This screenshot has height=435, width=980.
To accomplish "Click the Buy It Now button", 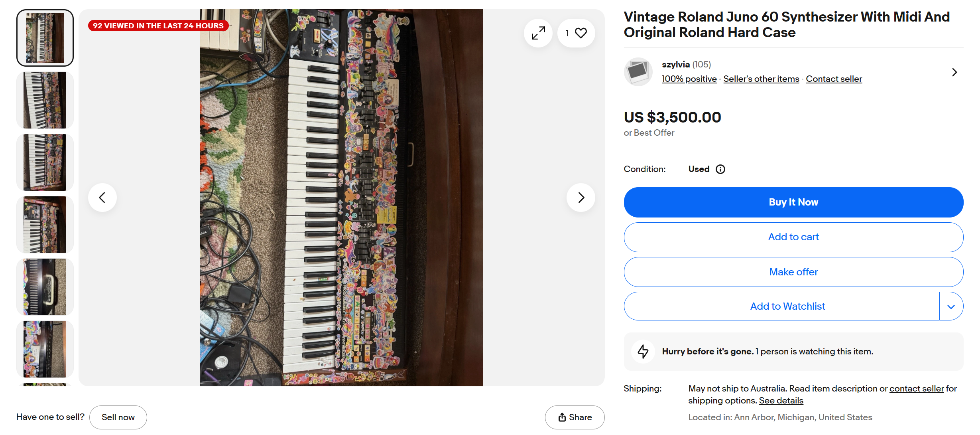I will point(793,202).
